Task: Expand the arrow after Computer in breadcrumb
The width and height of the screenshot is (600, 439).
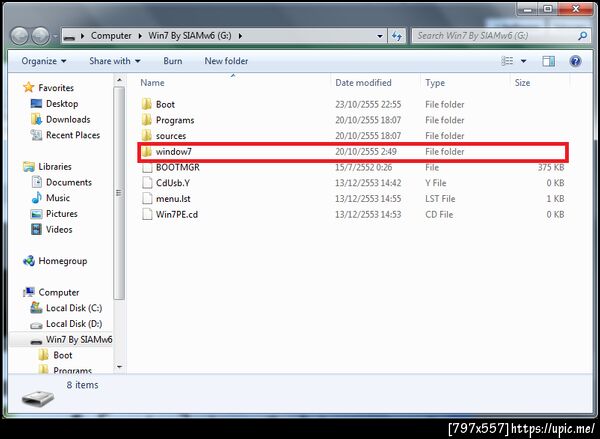Action: click(140, 36)
